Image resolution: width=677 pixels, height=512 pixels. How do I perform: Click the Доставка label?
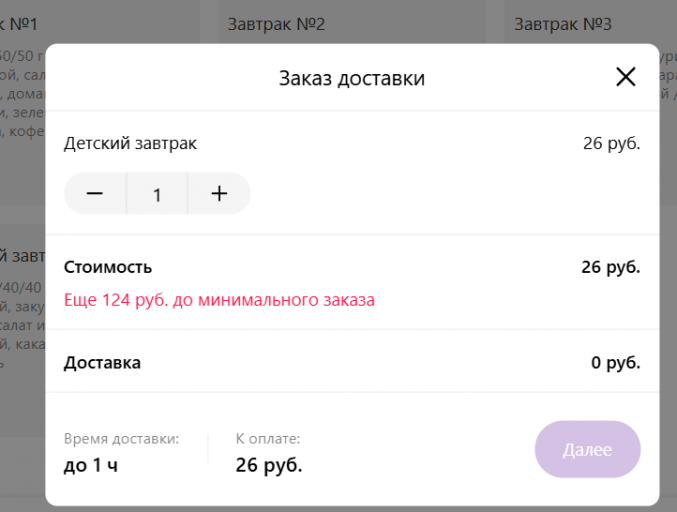click(x=102, y=363)
